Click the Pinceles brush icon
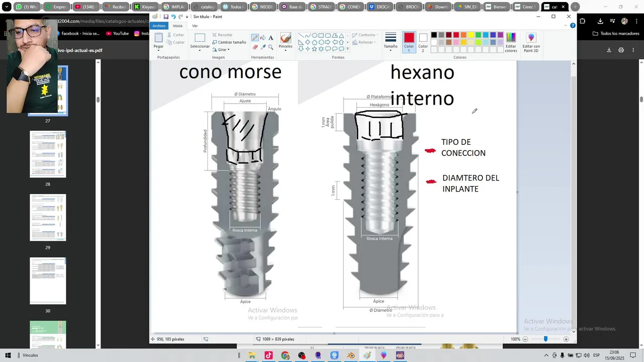 tap(285, 38)
